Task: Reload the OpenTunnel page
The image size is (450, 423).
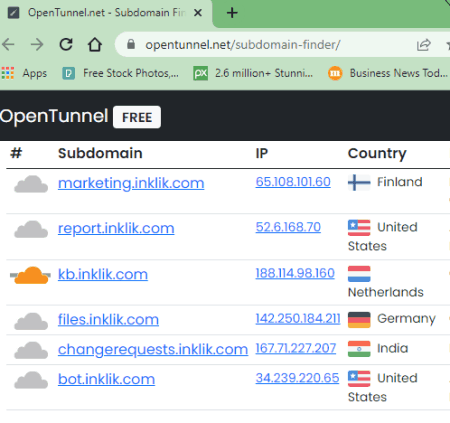Action: pos(66,44)
